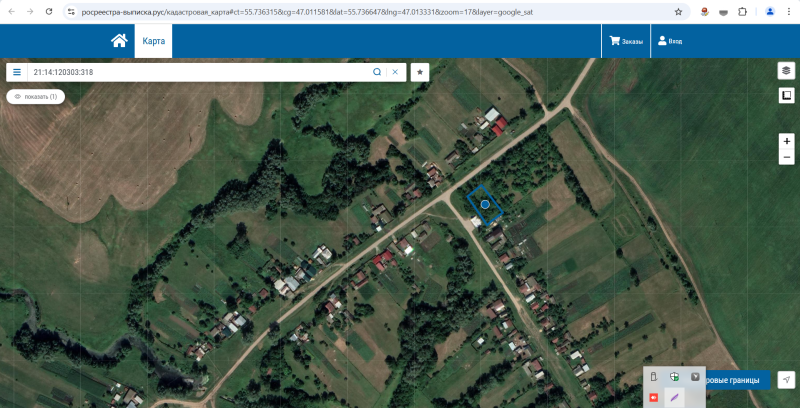Open the browser extensions puzzle icon

click(x=742, y=12)
